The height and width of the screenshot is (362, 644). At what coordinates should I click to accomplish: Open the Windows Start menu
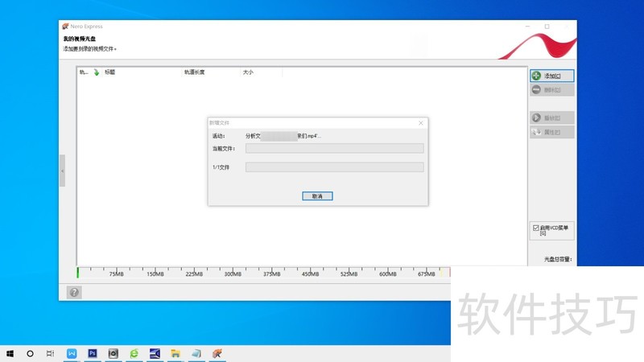coord(10,353)
